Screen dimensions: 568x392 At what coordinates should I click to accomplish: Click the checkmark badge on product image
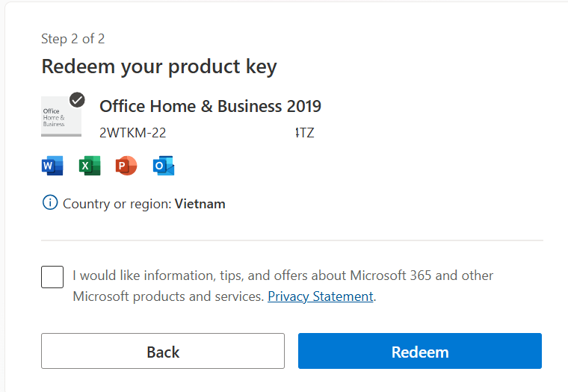click(77, 100)
